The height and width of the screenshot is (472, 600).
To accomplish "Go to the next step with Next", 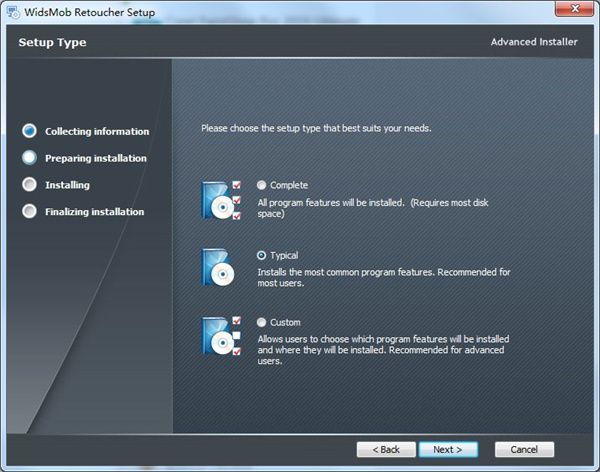I will pyautogui.click(x=448, y=449).
